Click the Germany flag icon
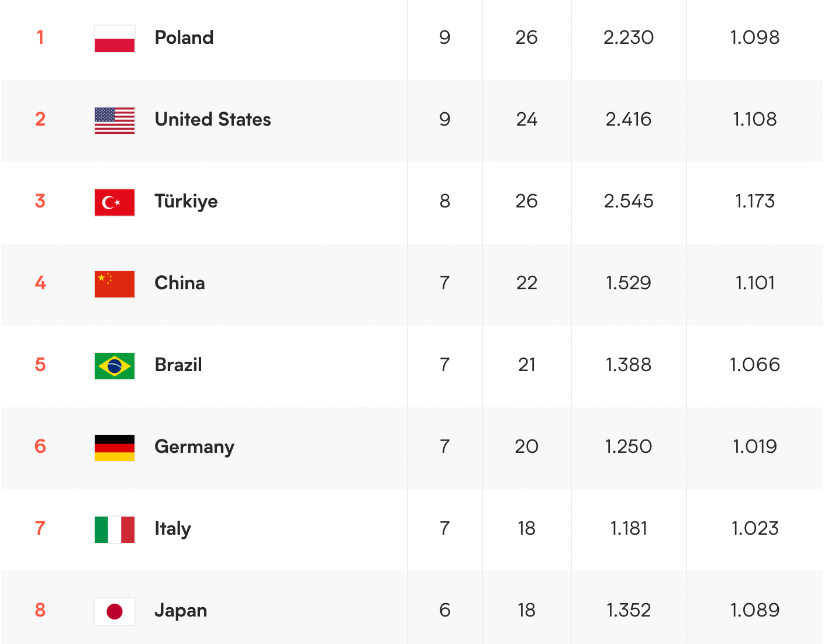 pos(115,448)
